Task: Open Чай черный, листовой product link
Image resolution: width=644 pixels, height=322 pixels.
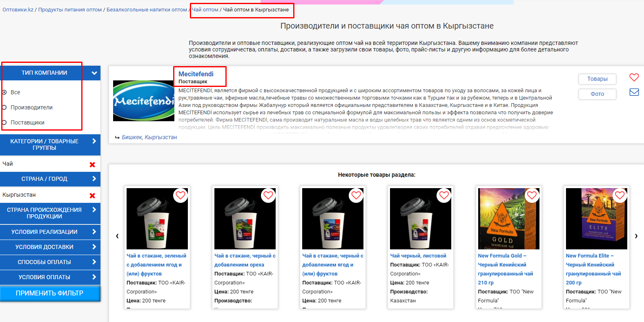Action: (418, 256)
